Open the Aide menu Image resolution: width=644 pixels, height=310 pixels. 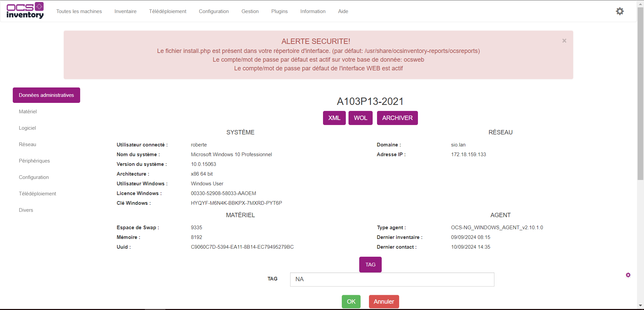click(x=343, y=11)
